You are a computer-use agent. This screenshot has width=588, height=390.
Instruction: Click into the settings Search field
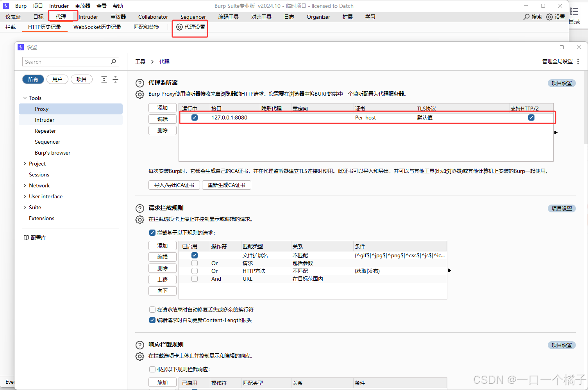tap(70, 62)
